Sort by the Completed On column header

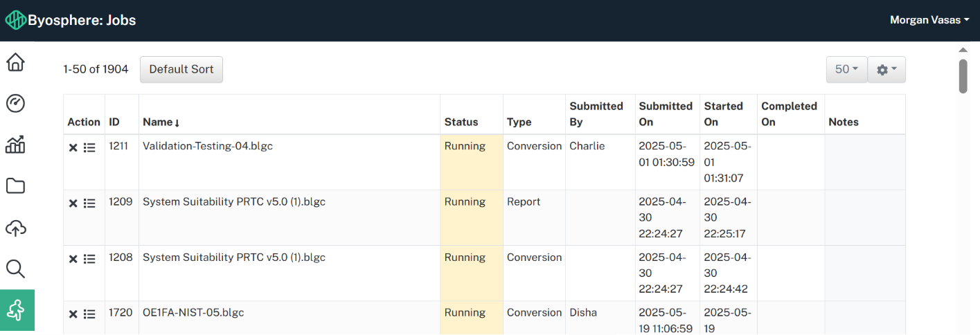click(x=790, y=114)
